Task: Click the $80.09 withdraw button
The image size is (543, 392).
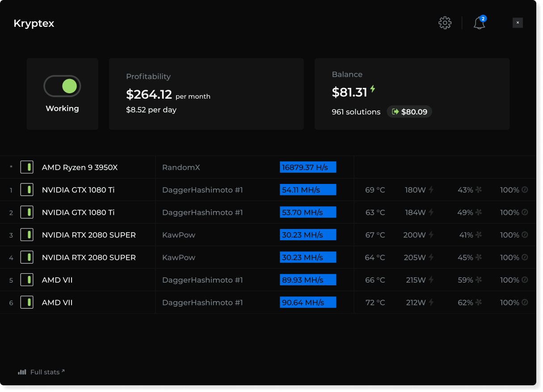Action: tap(409, 112)
